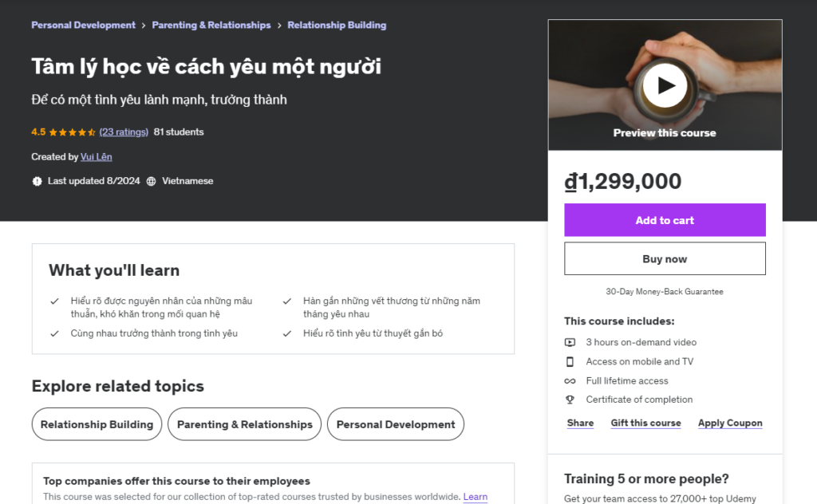Image resolution: width=817 pixels, height=504 pixels.
Task: Select the Relationship Building topic pill
Action: [x=97, y=424]
